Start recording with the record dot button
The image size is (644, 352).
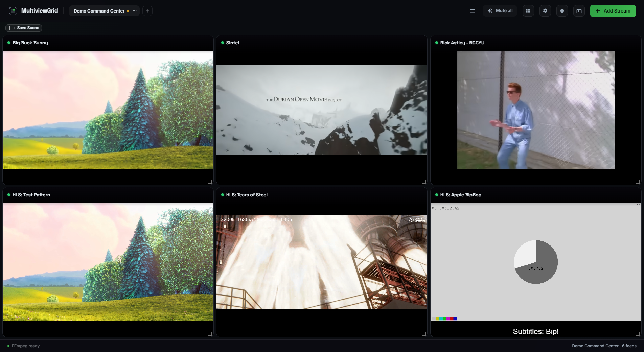(562, 11)
